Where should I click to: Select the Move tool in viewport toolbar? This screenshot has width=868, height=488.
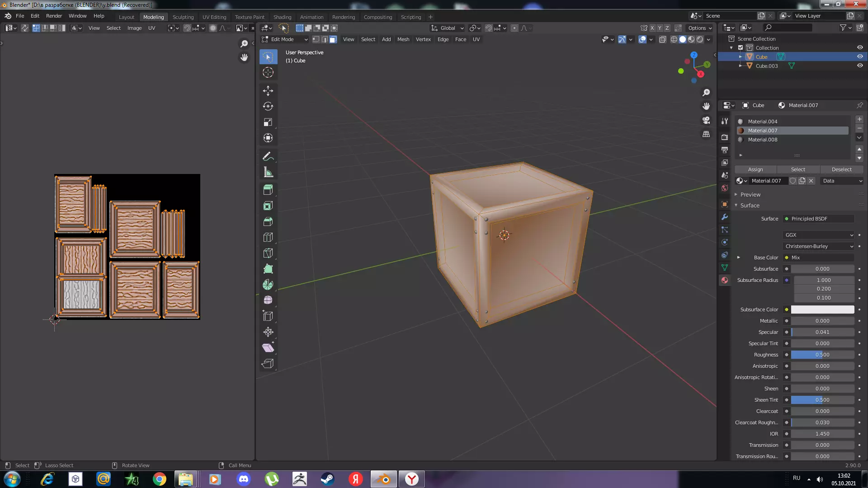pos(268,91)
